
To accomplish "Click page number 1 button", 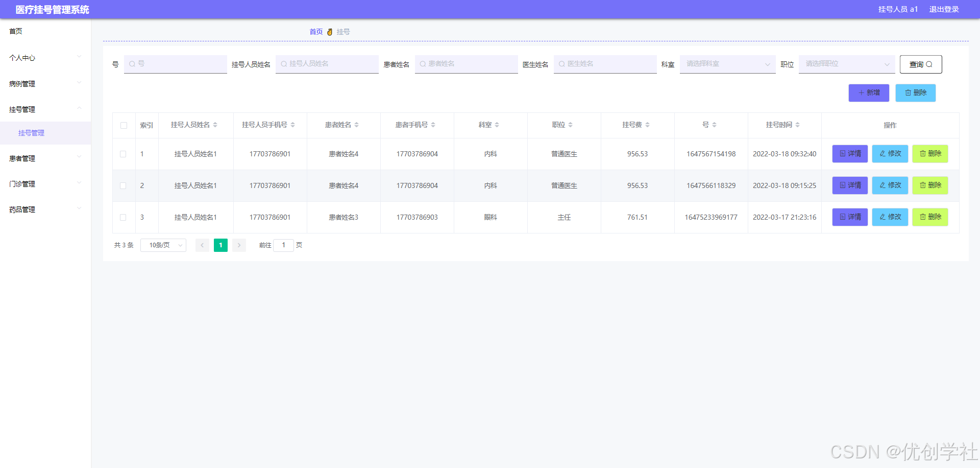I will click(x=220, y=245).
